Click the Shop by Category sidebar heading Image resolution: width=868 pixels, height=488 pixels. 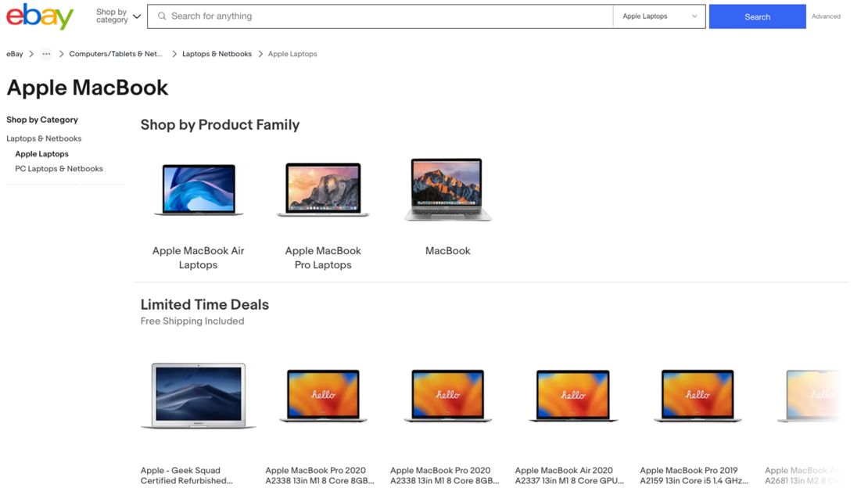[42, 120]
